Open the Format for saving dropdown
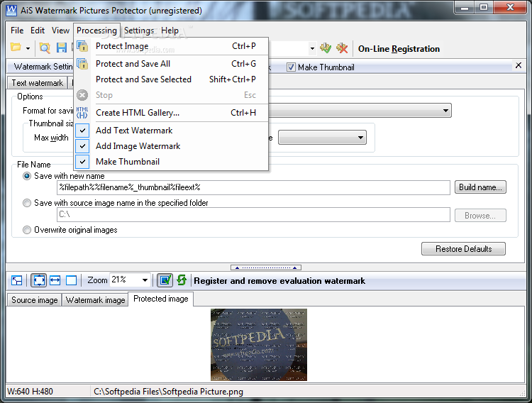The height and width of the screenshot is (403, 532). pos(445,111)
